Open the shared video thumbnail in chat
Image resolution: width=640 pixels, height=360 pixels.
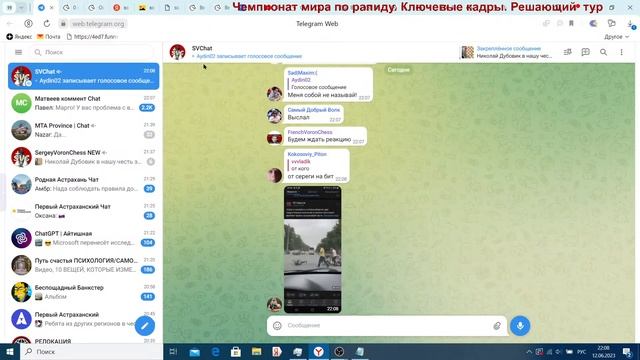click(313, 249)
